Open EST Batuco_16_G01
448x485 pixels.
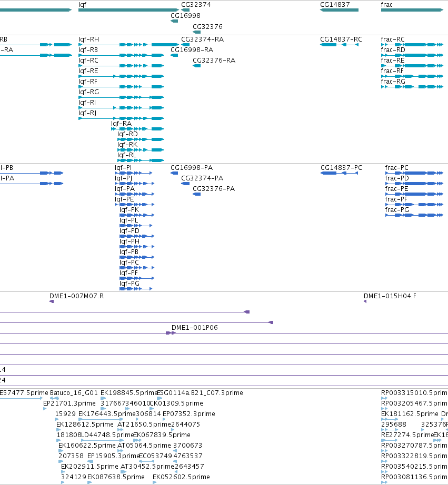coord(74,393)
